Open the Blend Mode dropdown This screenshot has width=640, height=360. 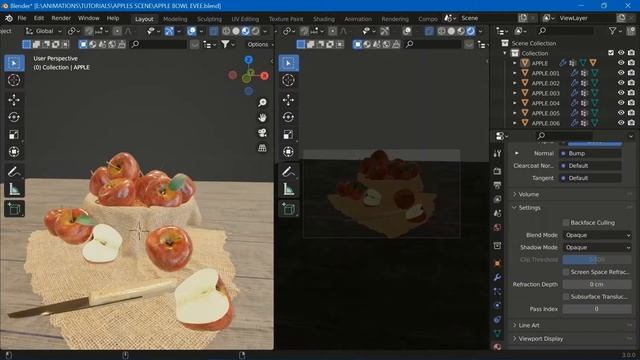597,235
